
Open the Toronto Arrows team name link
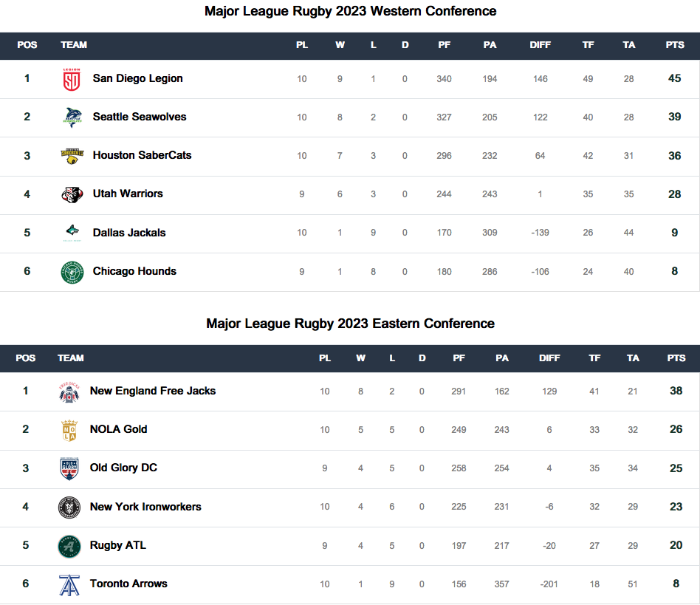128,584
